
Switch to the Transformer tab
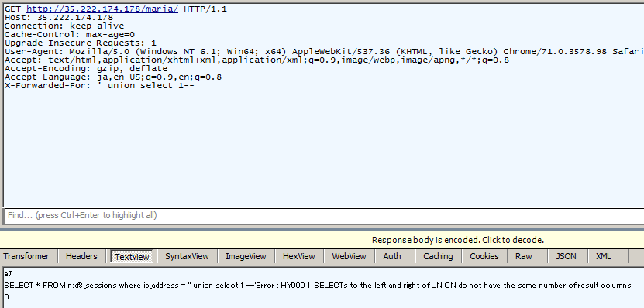[26, 256]
